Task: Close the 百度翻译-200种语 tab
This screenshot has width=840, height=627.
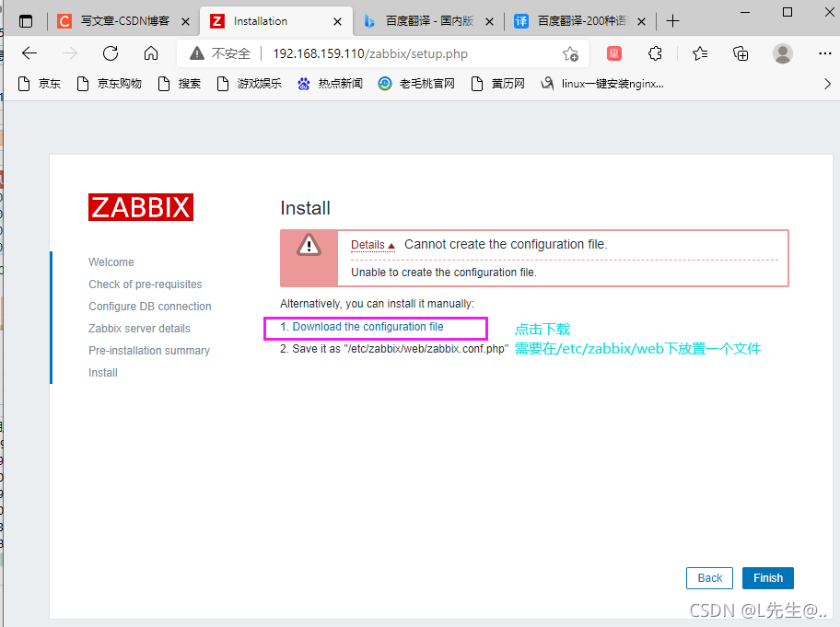Action: click(641, 21)
